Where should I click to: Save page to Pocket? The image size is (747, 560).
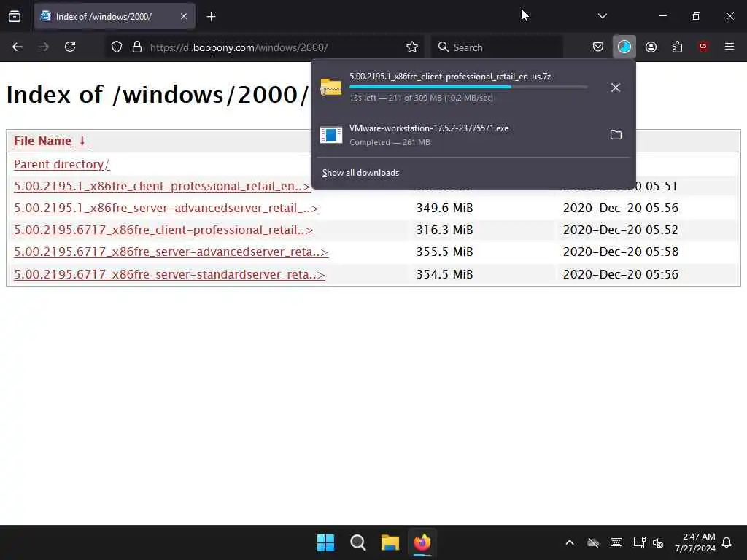(x=598, y=47)
